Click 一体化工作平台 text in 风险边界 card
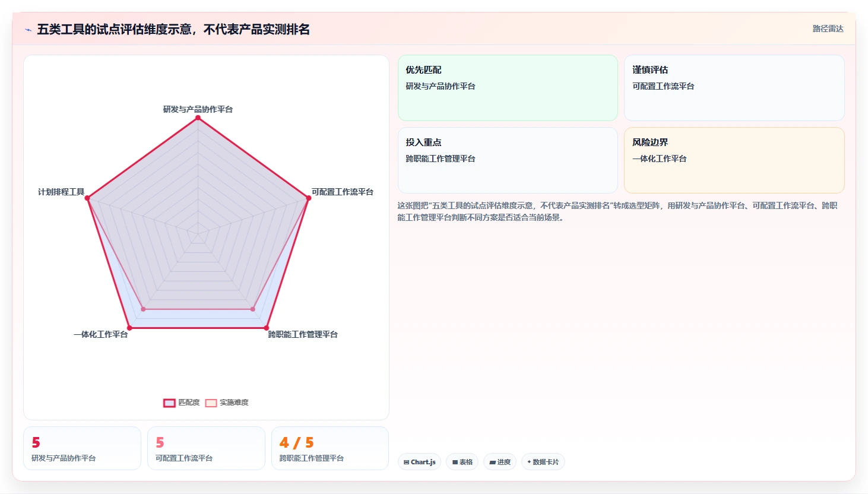The width and height of the screenshot is (868, 494). click(660, 159)
